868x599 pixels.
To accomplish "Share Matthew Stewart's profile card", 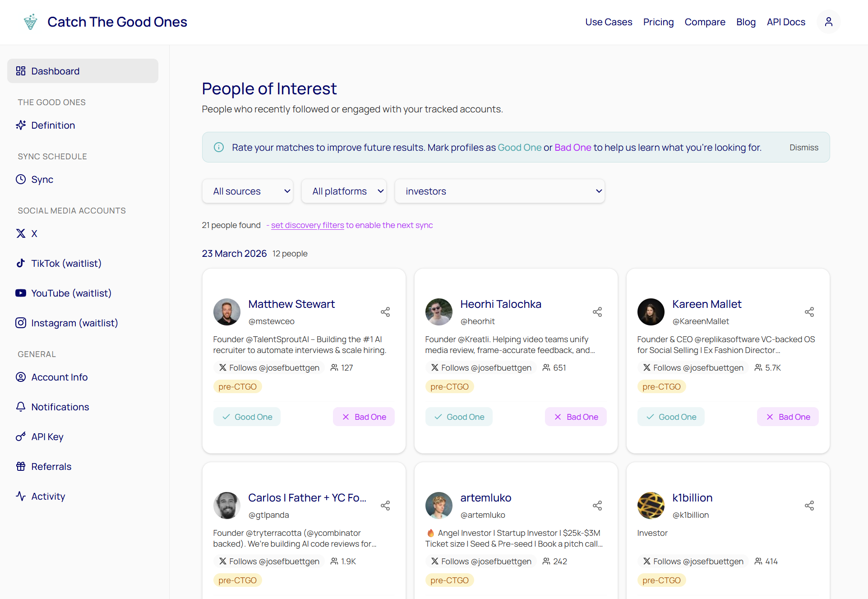I will tap(385, 312).
